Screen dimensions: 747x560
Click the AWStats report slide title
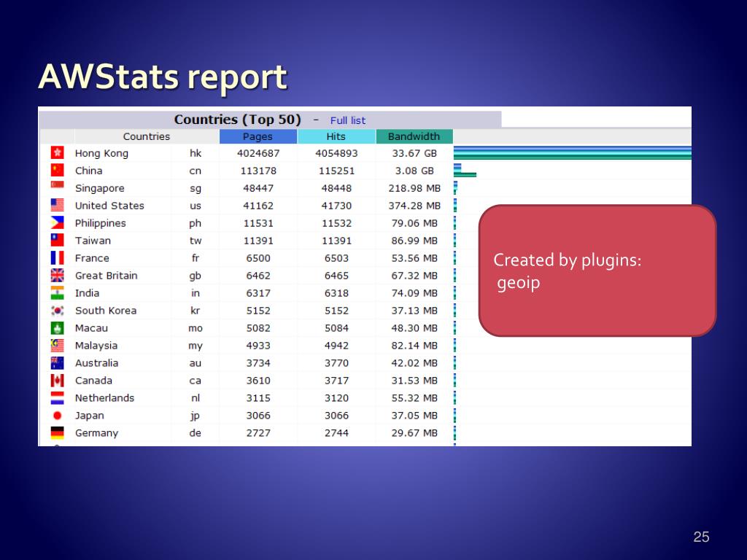point(163,76)
